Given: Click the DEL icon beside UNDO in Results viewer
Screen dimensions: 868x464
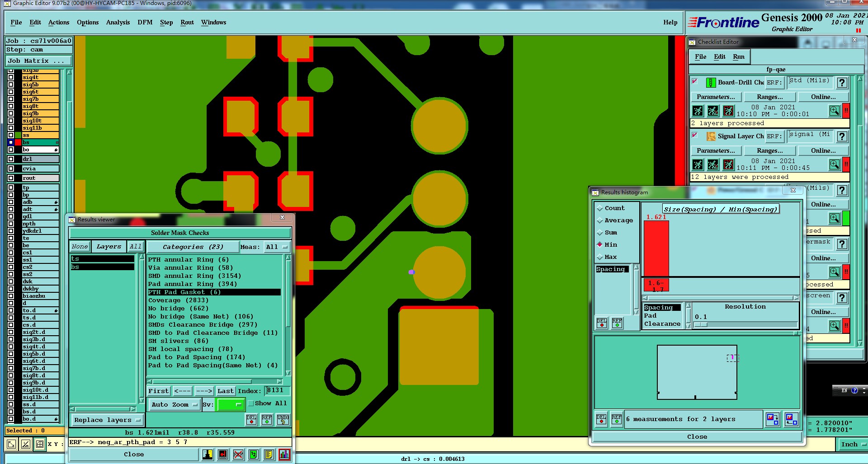Looking at the screenshot, I should point(251,419).
